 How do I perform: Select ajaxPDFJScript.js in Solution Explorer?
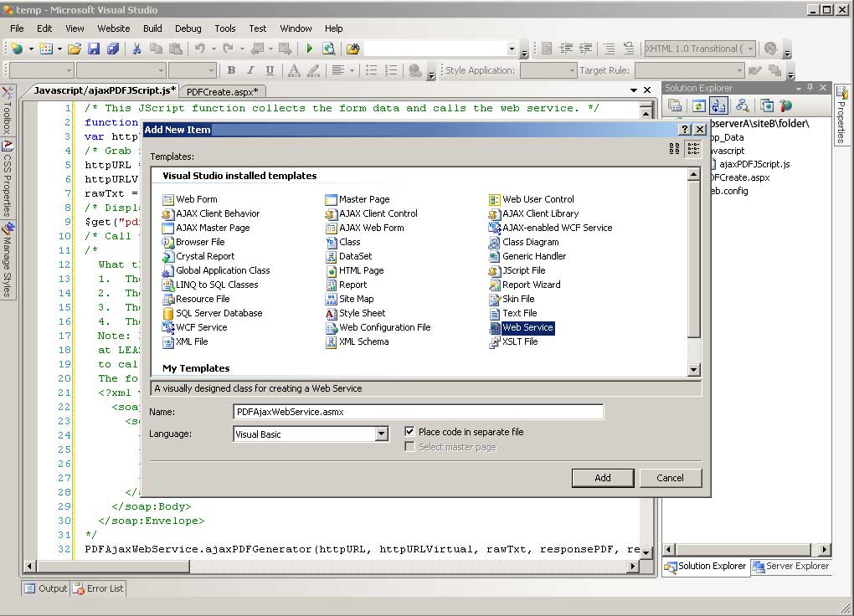pos(754,164)
